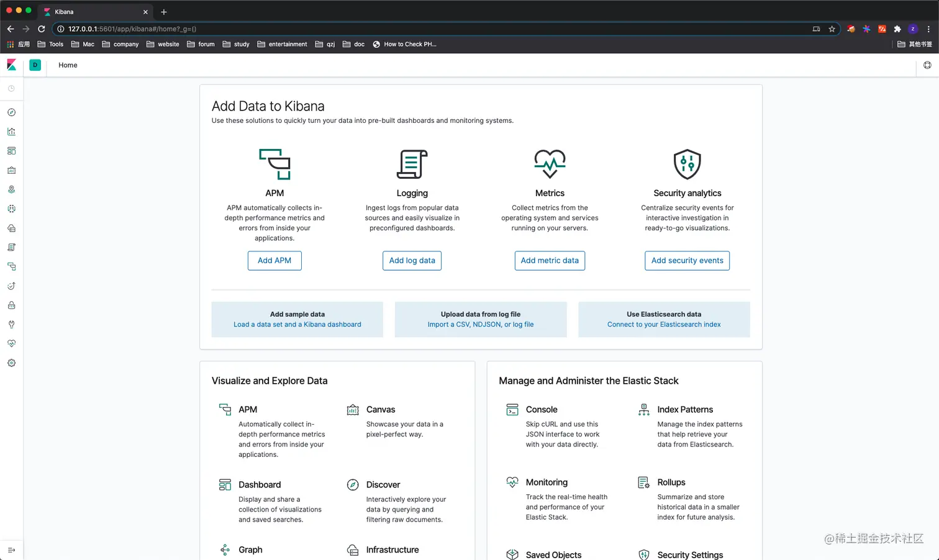Open Stack Monitoring heartbeat icon in sidebar
This screenshot has height=560, width=939.
(11, 343)
